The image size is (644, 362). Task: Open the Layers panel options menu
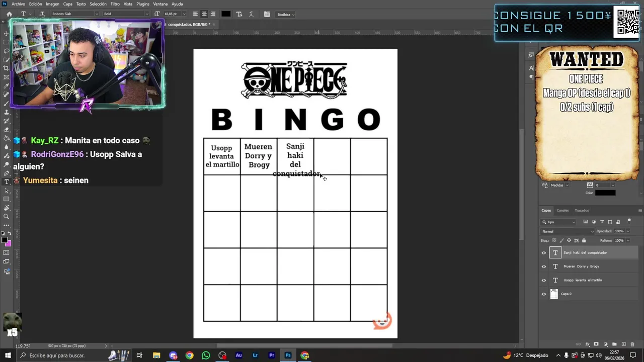(x=640, y=210)
